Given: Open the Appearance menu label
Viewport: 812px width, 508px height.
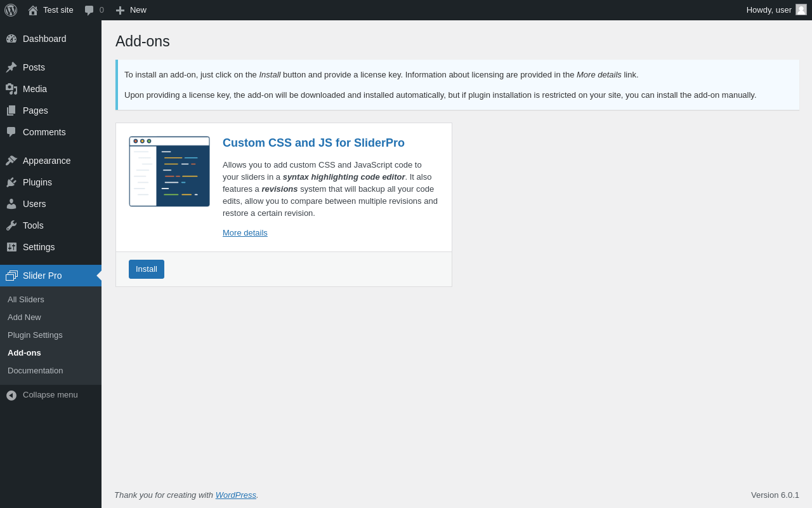Looking at the screenshot, I should (x=47, y=161).
